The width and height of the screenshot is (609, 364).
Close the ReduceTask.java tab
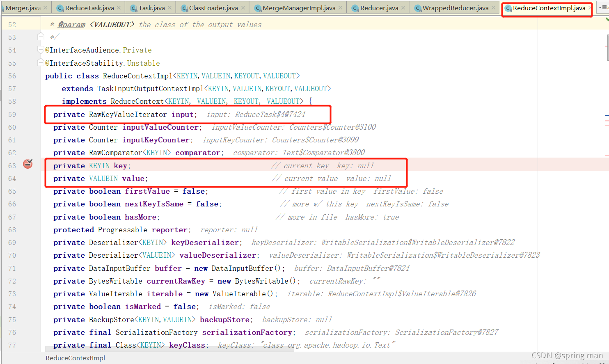(119, 8)
